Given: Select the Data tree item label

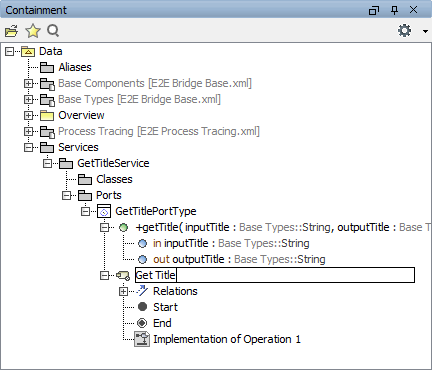Looking at the screenshot, I should (51, 51).
